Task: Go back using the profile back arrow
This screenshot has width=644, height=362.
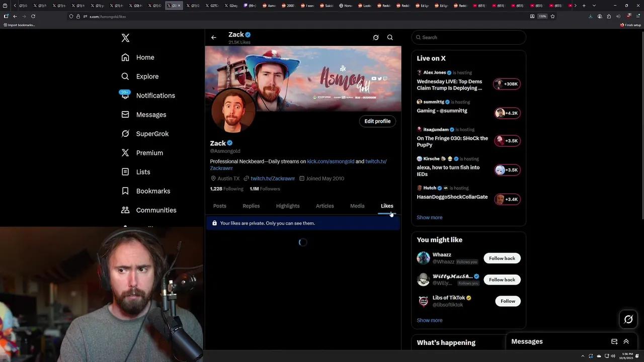Action: tap(214, 37)
